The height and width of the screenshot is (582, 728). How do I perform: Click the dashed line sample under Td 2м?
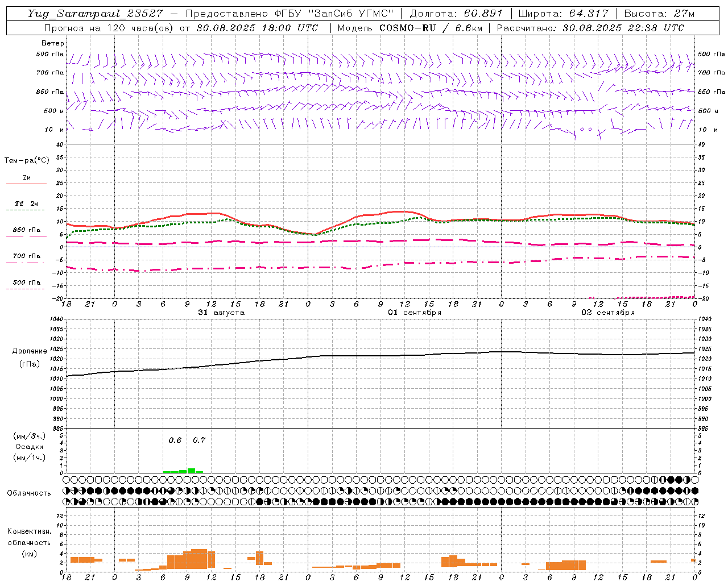(25, 210)
